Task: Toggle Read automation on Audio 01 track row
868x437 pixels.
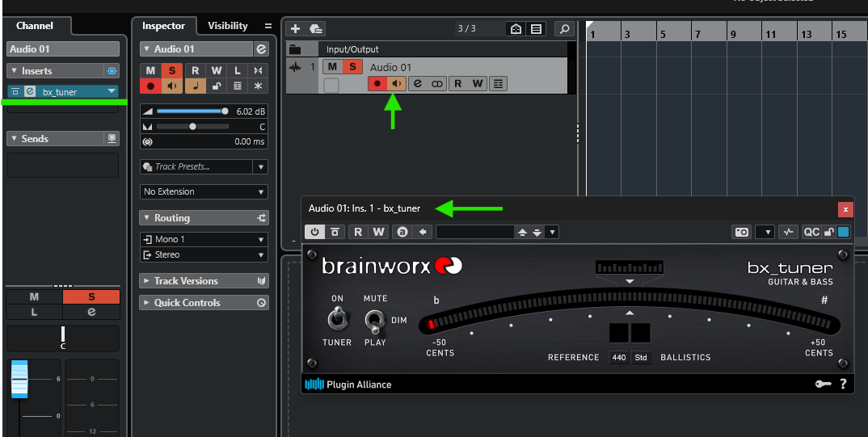Action: (x=457, y=83)
